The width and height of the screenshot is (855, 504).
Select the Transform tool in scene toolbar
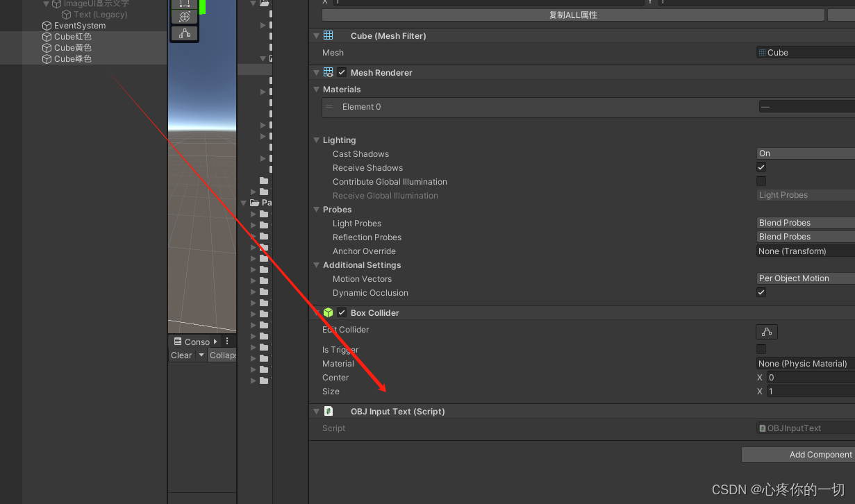pyautogui.click(x=185, y=17)
